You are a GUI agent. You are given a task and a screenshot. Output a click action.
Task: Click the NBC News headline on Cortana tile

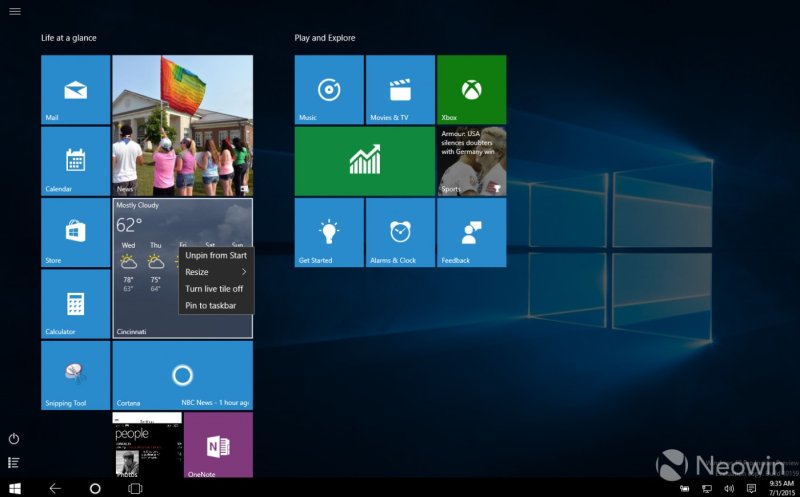215,403
